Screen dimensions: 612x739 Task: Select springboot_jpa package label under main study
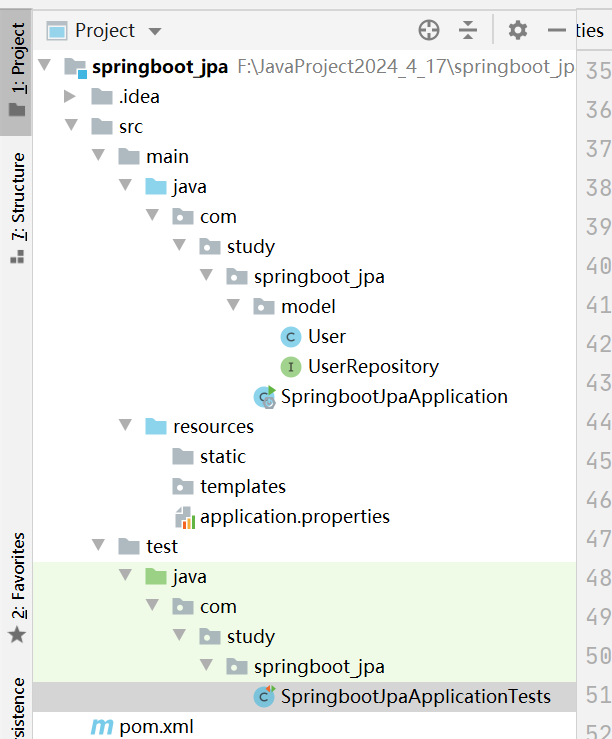[x=319, y=277]
